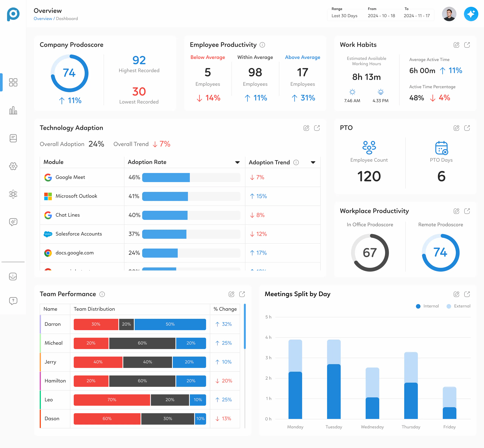
Task: Select the Microsoft Outlook module row
Action: pos(180,196)
